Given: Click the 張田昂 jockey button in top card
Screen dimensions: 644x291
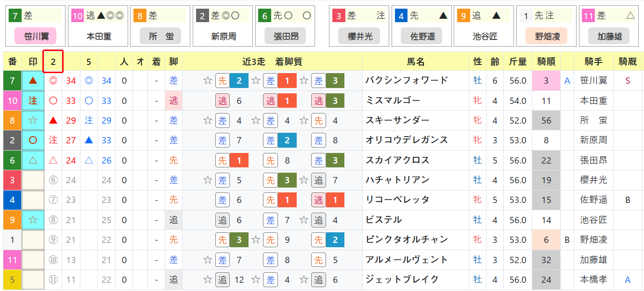Looking at the screenshot, I should (x=285, y=36).
